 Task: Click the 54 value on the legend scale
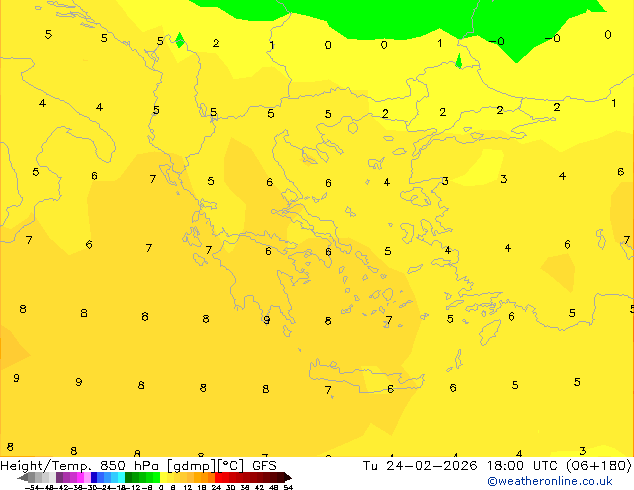(x=288, y=488)
